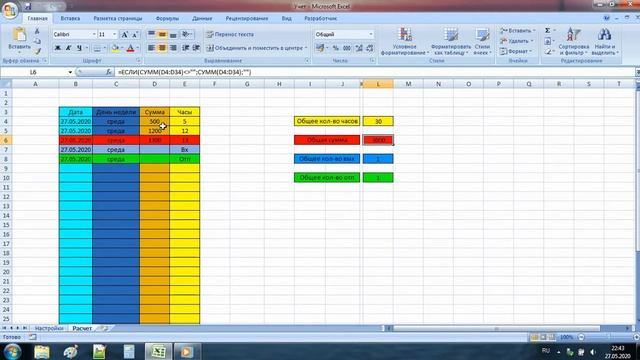Open the font size 11 dropdown
This screenshot has height=360, width=640.
115,35
